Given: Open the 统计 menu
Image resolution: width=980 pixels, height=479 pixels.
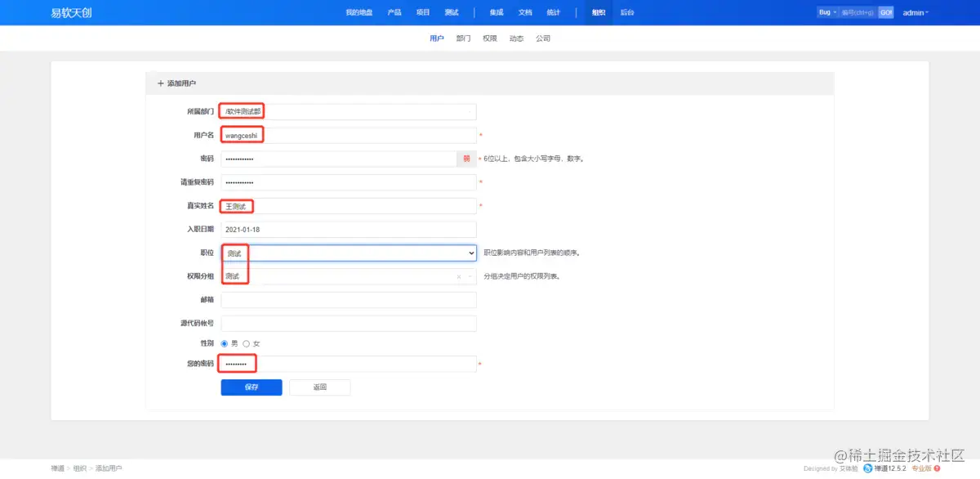Looking at the screenshot, I should tap(554, 12).
